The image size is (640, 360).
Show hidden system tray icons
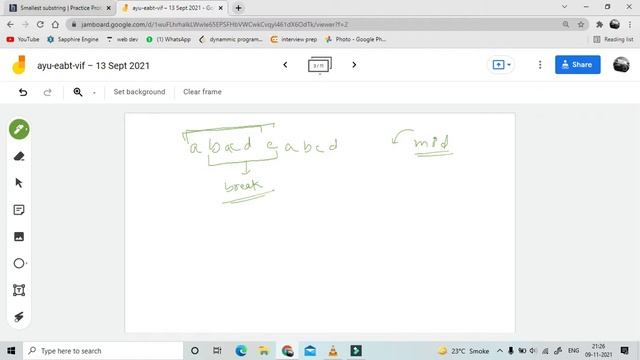tap(500, 351)
